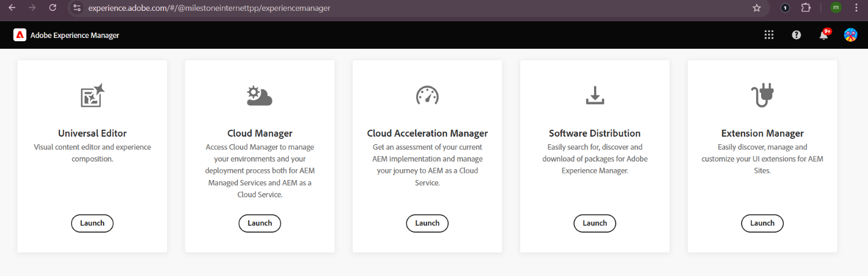Open the user profile avatar menu

[x=851, y=35]
